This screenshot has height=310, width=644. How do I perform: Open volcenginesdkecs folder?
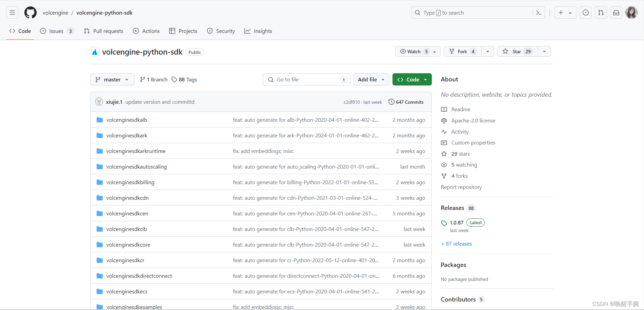tap(127, 292)
